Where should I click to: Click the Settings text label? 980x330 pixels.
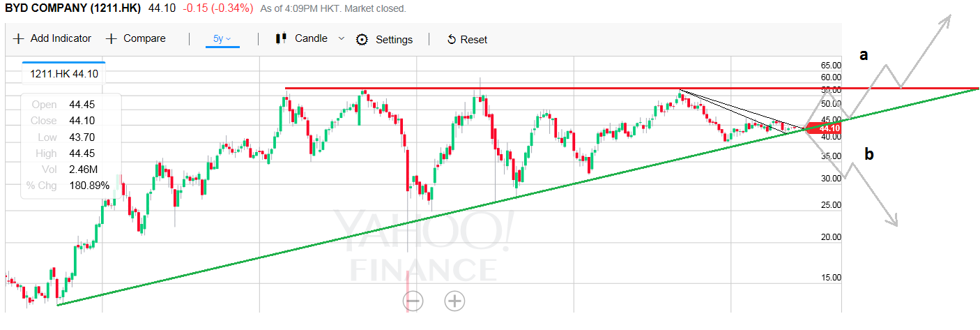[x=394, y=40]
